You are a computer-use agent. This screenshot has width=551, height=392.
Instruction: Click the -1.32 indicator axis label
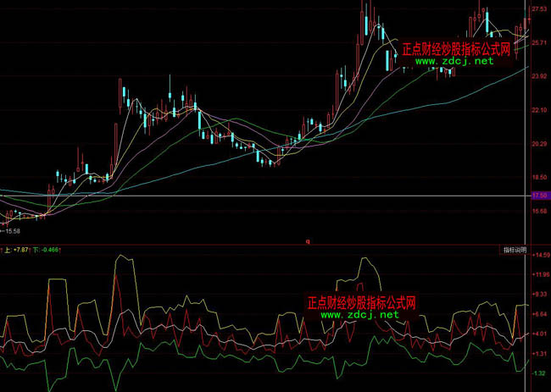coord(539,373)
